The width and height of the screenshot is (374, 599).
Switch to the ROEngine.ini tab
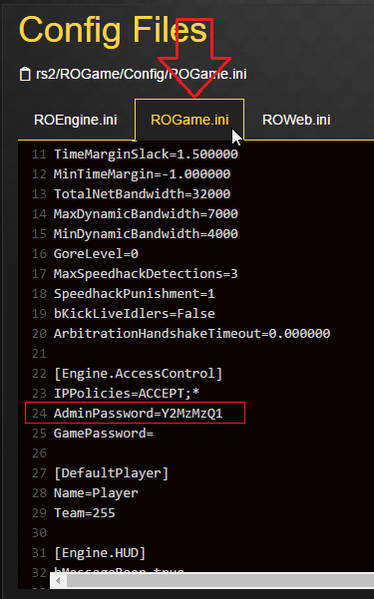point(76,120)
